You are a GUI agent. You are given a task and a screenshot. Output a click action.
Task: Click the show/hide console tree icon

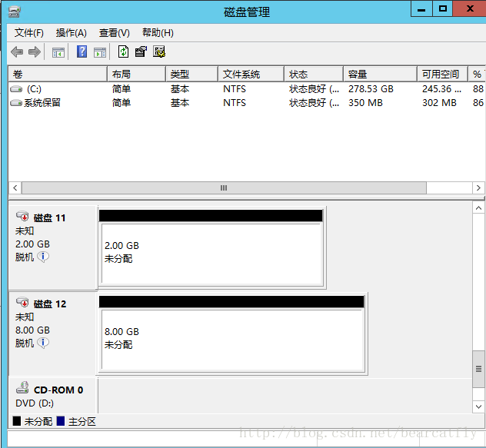coord(58,52)
